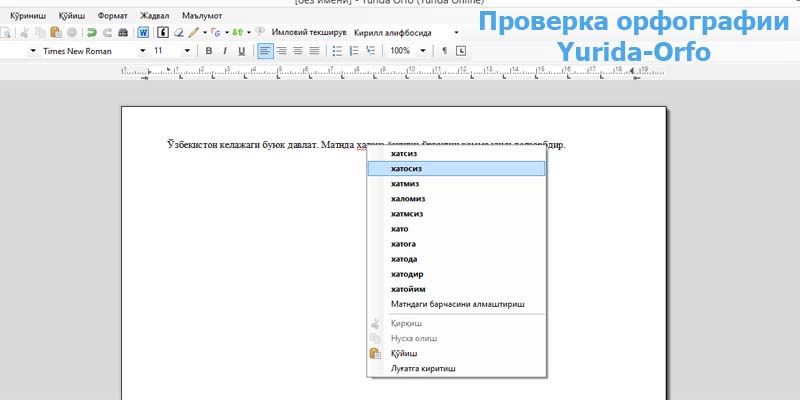Select the eraser tool icon

[179, 33]
